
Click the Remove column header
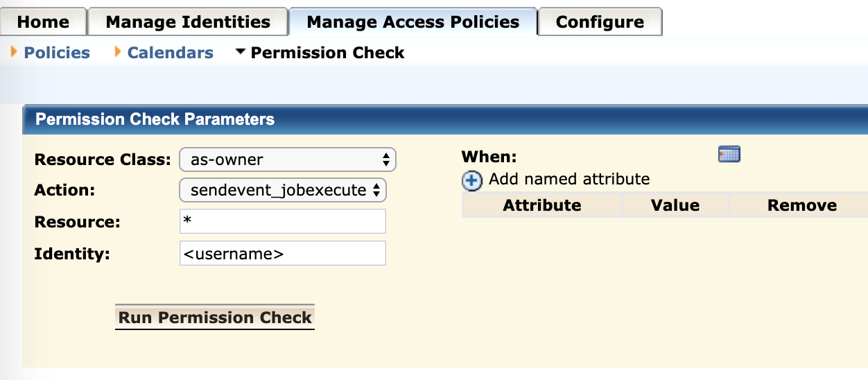(802, 205)
